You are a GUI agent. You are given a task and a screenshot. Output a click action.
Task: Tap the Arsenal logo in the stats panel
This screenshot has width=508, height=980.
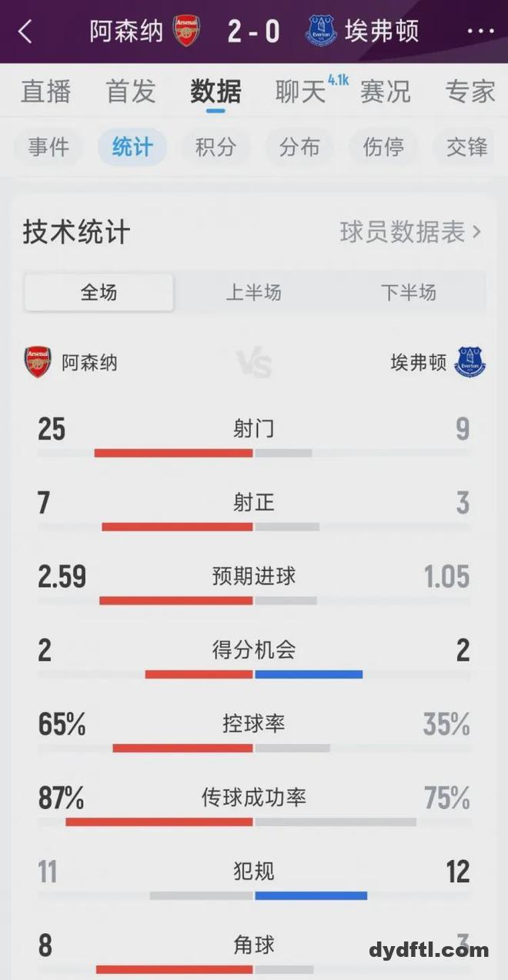37,361
